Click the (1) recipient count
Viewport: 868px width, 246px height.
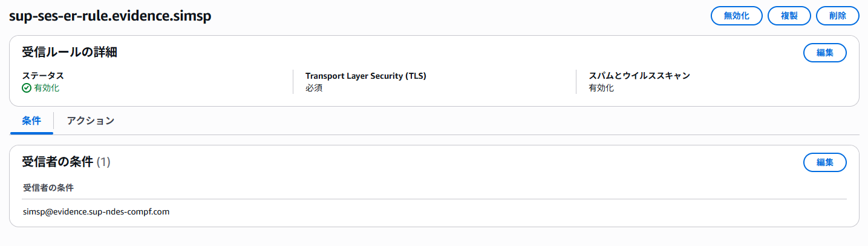pyautogui.click(x=103, y=162)
